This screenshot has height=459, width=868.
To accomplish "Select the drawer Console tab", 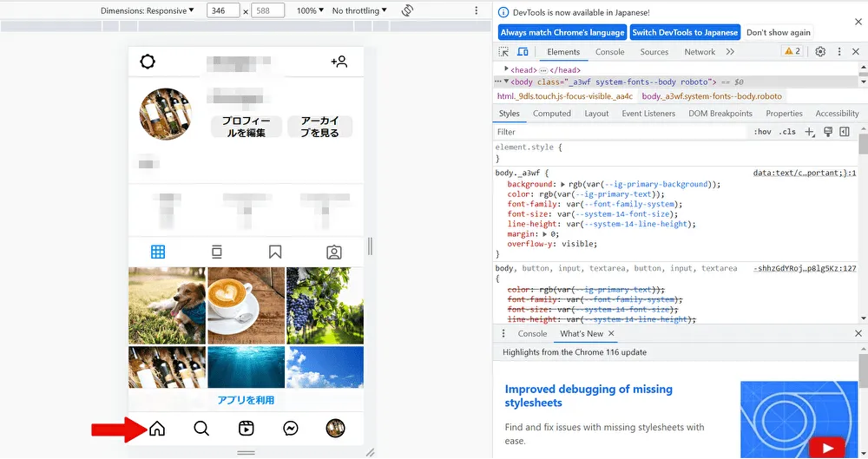I will [x=532, y=333].
